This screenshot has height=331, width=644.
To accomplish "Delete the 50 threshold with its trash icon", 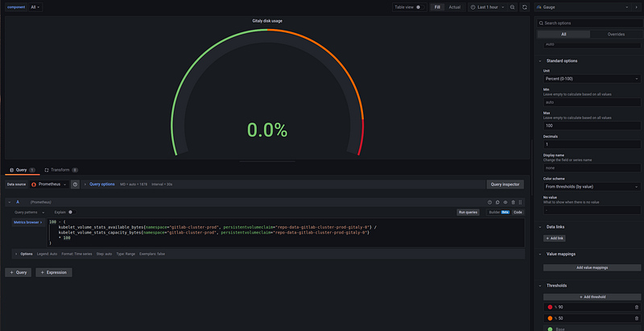I will (636, 318).
